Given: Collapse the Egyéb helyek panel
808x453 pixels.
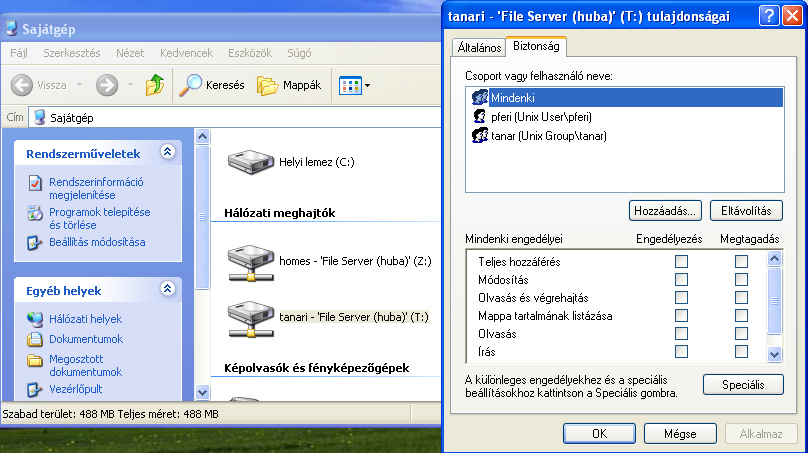Looking at the screenshot, I should (167, 290).
